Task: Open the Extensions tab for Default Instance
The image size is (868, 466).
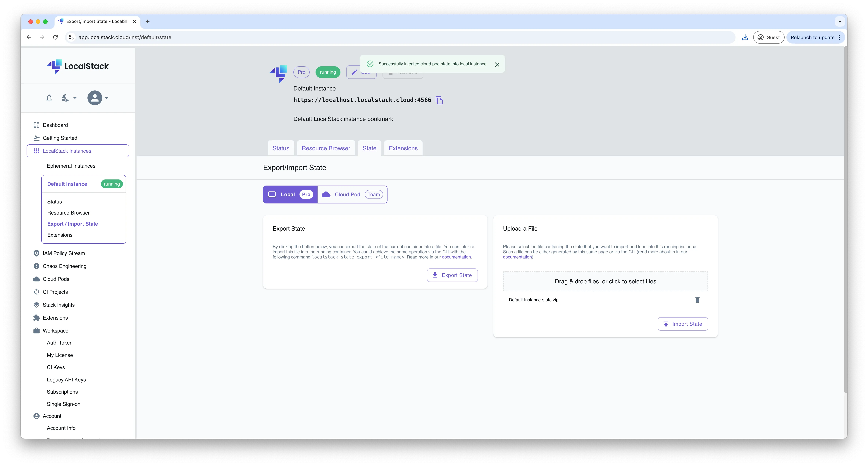Action: 403,148
